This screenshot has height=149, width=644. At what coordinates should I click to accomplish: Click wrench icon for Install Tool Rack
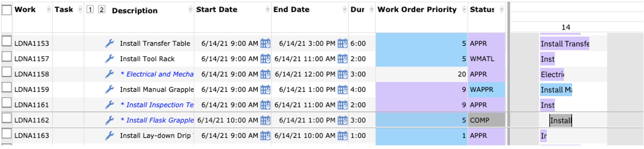click(x=109, y=59)
